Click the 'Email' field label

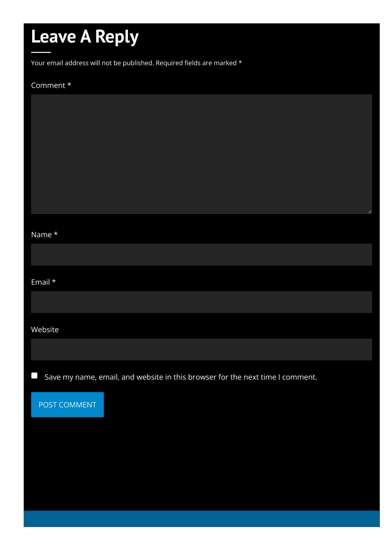click(40, 282)
